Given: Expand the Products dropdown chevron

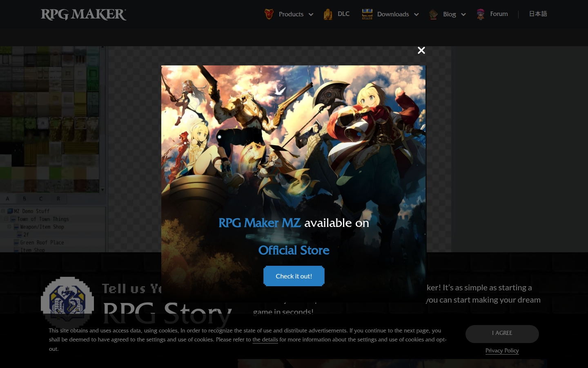Looking at the screenshot, I should point(311,15).
